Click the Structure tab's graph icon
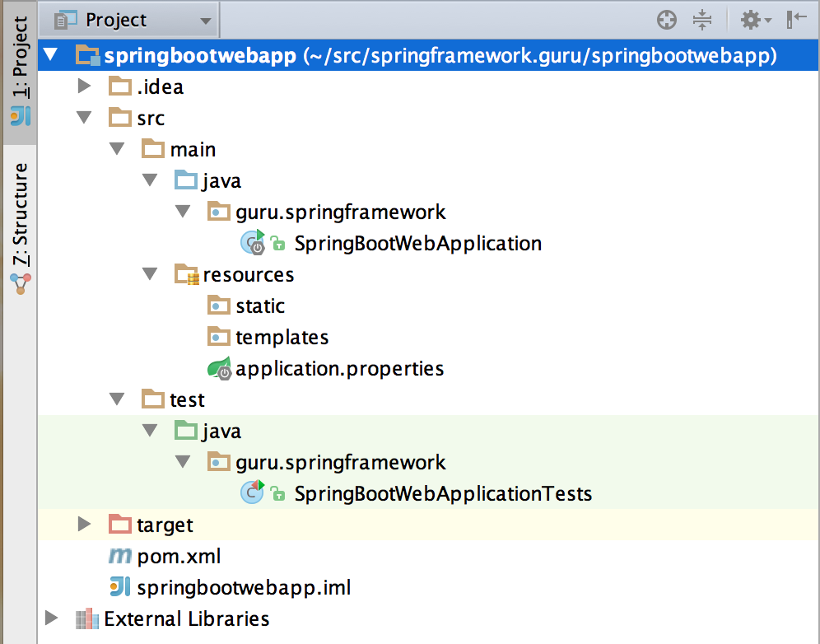Screen dimensions: 820x644 (x=21, y=283)
